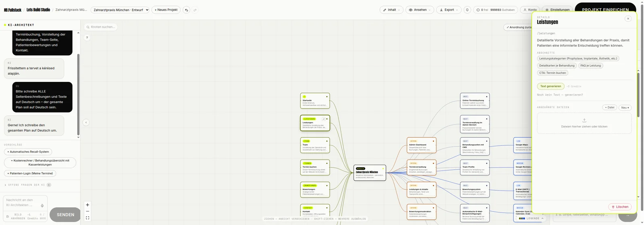Click the FAQ je Leistung chip

590,65
